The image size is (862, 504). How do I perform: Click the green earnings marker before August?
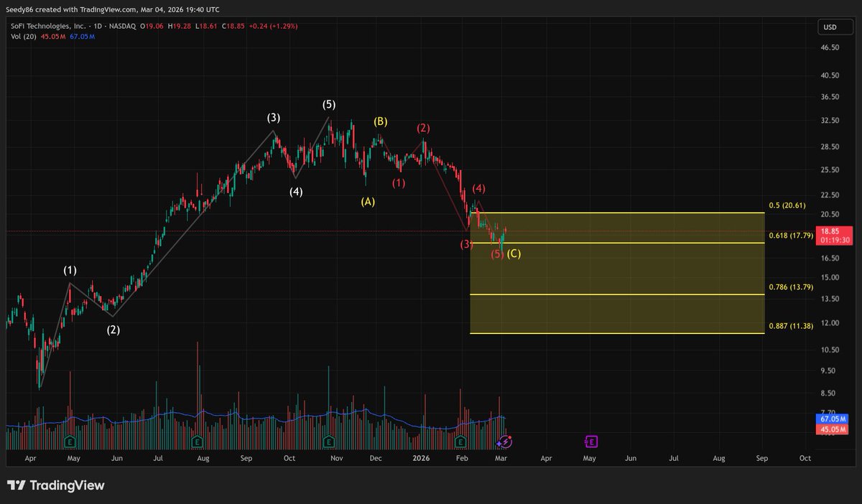(198, 440)
